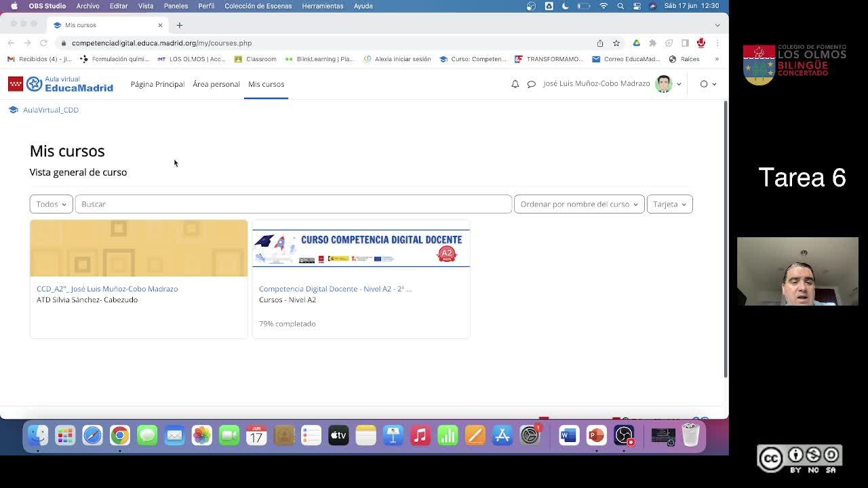Open Competencia Digital Docente - Nivel A2 course
The width and height of the screenshot is (868, 488).
pyautogui.click(x=335, y=289)
